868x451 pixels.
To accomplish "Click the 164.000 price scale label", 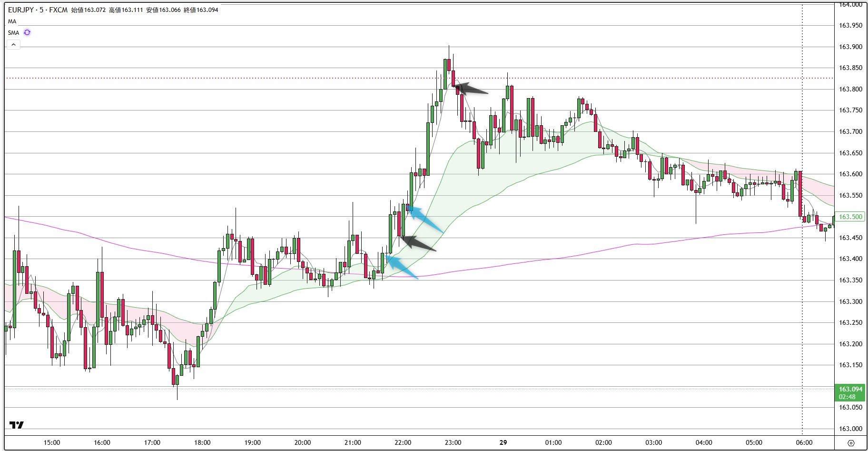I will [x=850, y=5].
